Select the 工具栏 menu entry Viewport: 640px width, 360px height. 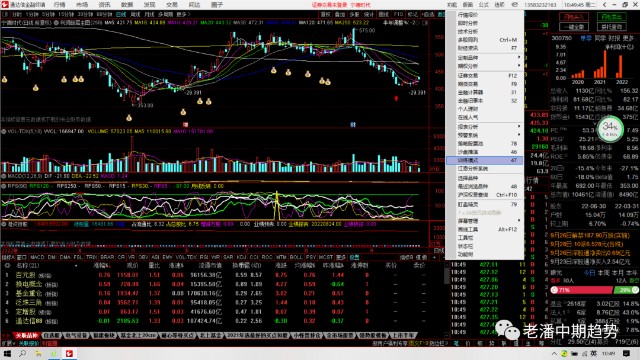point(485,238)
